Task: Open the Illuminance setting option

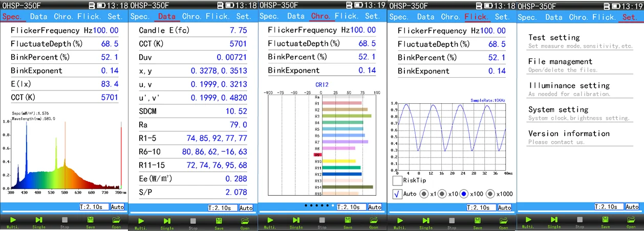Action: (569, 86)
